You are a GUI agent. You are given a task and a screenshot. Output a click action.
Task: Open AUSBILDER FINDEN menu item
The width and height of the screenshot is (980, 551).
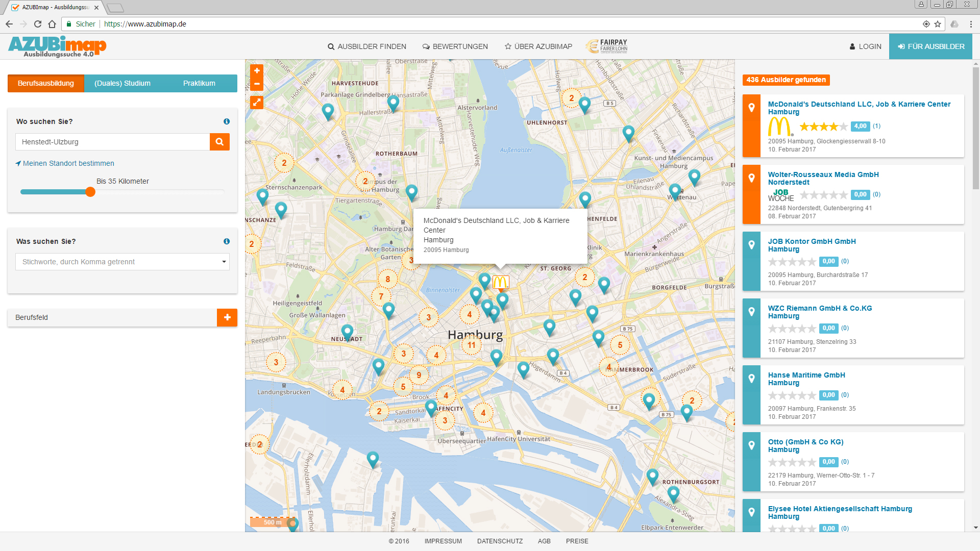tap(367, 46)
